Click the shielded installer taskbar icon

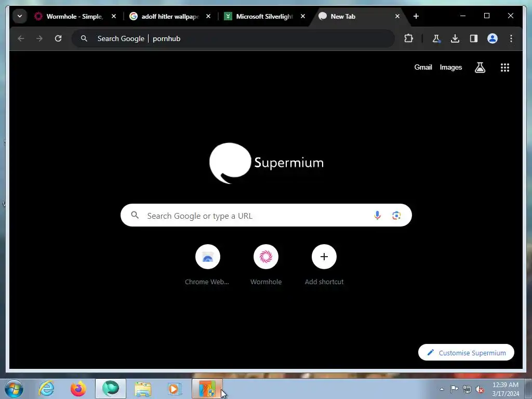[x=207, y=389]
